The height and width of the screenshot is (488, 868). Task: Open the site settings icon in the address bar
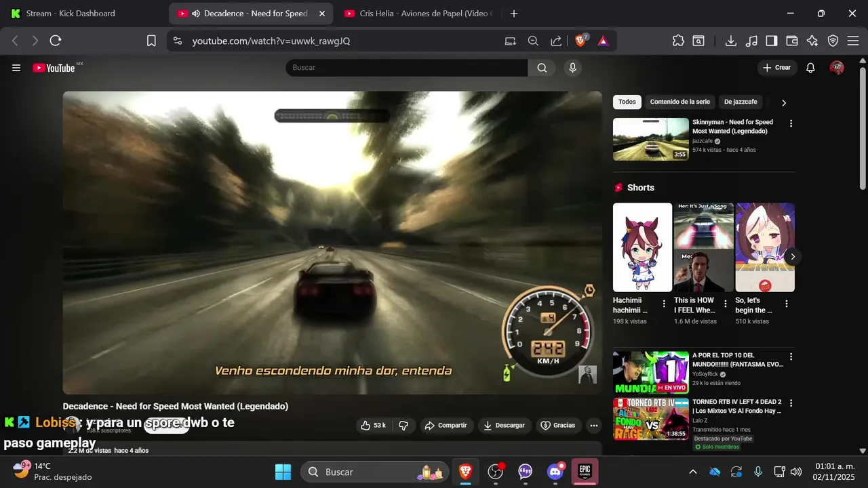coord(178,41)
